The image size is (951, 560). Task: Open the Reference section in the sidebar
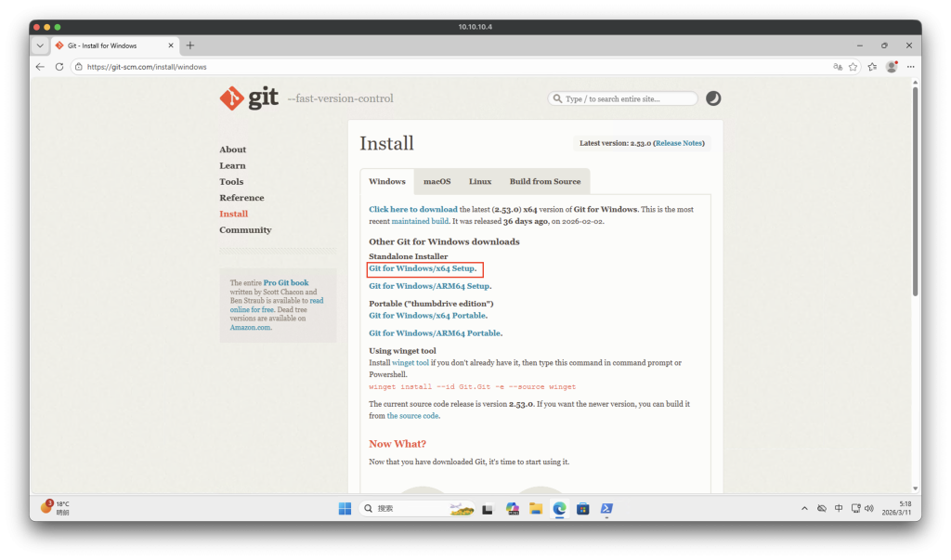click(x=241, y=198)
